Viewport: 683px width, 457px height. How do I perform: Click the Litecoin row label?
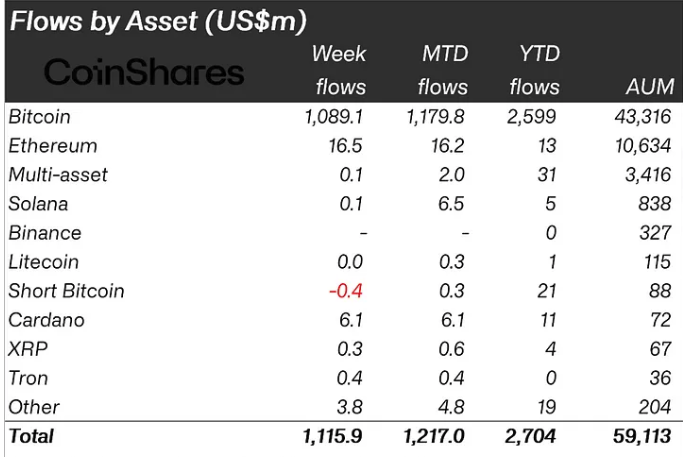[x=45, y=262]
